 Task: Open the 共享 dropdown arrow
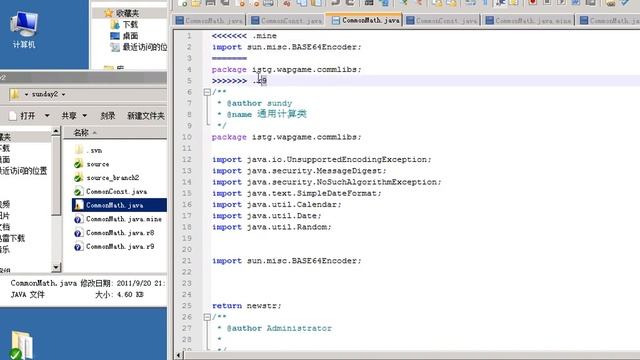coord(84,116)
